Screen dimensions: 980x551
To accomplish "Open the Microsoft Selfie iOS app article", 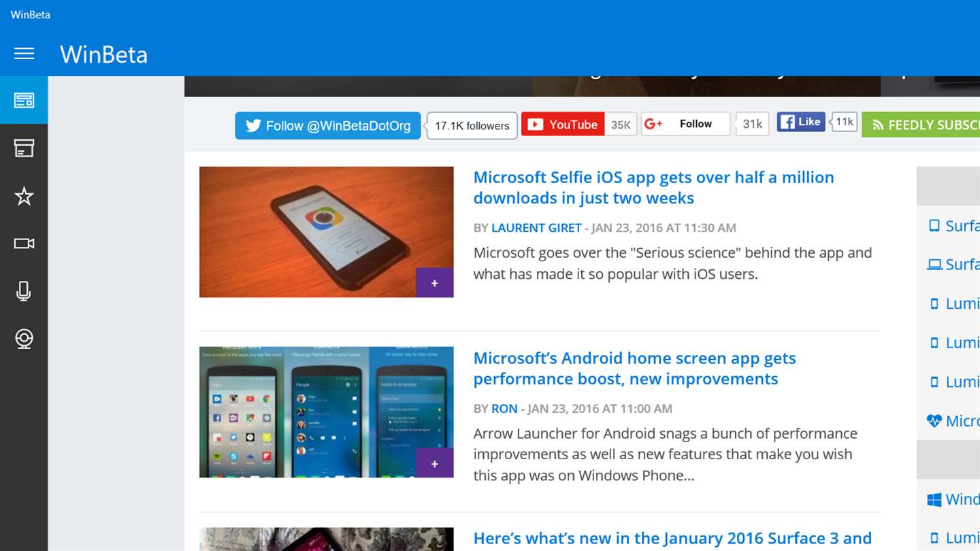I will pyautogui.click(x=653, y=188).
